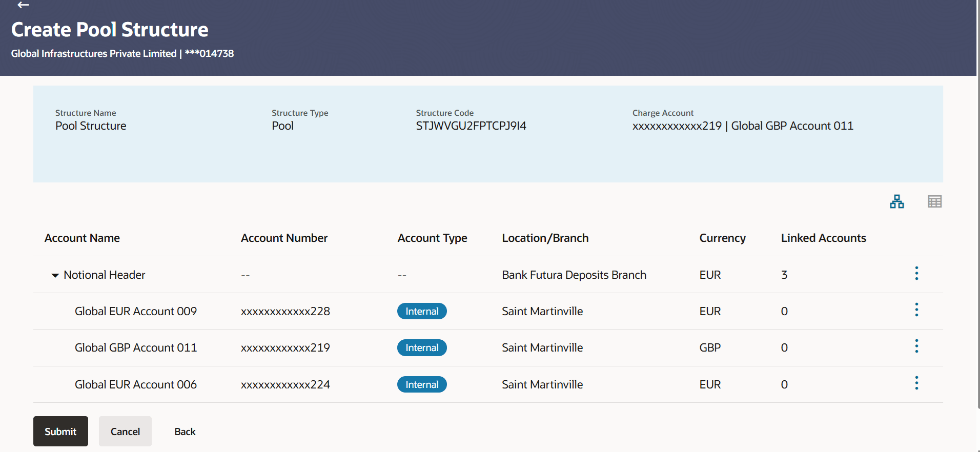
Task: Click the Account Name column header
Action: pyautogui.click(x=82, y=238)
